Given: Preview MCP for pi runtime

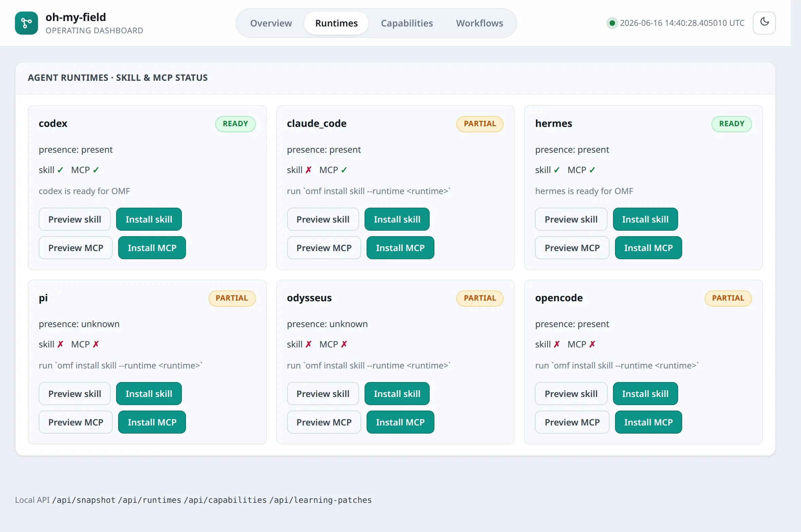Looking at the screenshot, I should coord(76,422).
